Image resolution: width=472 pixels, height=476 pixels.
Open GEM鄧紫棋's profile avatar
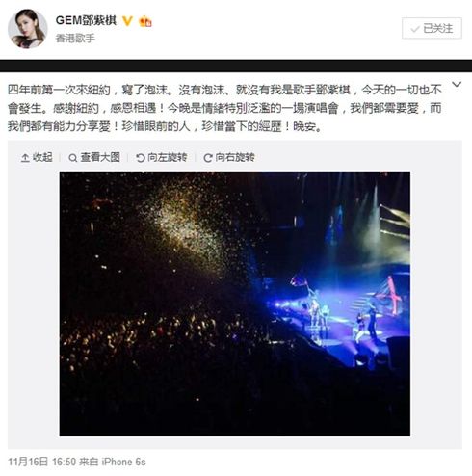[28, 29]
